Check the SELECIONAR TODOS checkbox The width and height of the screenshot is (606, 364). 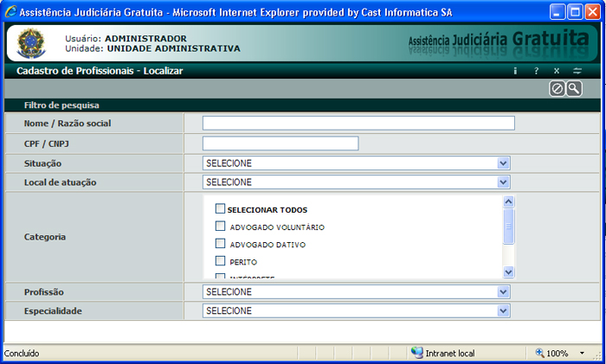220,208
